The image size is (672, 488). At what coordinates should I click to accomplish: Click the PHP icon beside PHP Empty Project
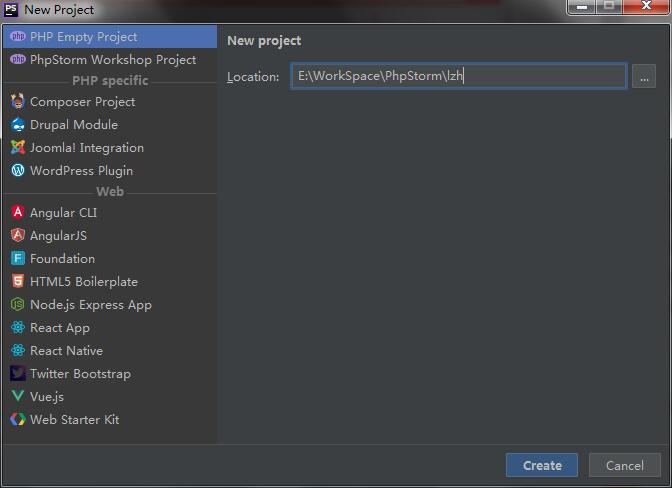coord(18,36)
